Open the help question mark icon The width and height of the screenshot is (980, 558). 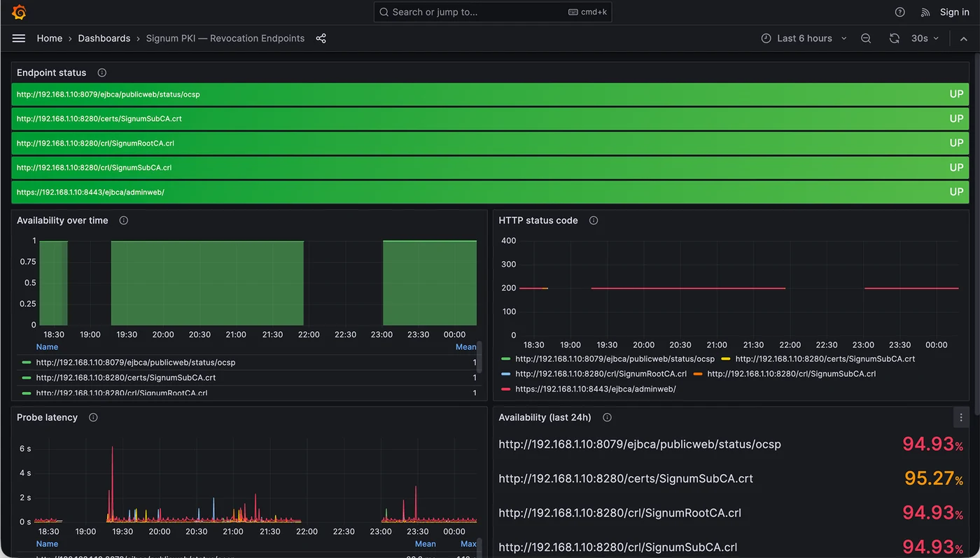click(900, 12)
